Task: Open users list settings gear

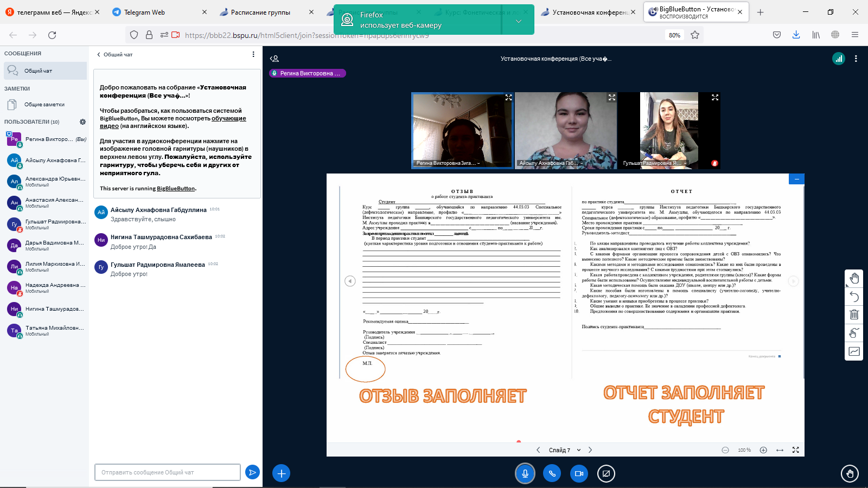Action: click(x=82, y=122)
